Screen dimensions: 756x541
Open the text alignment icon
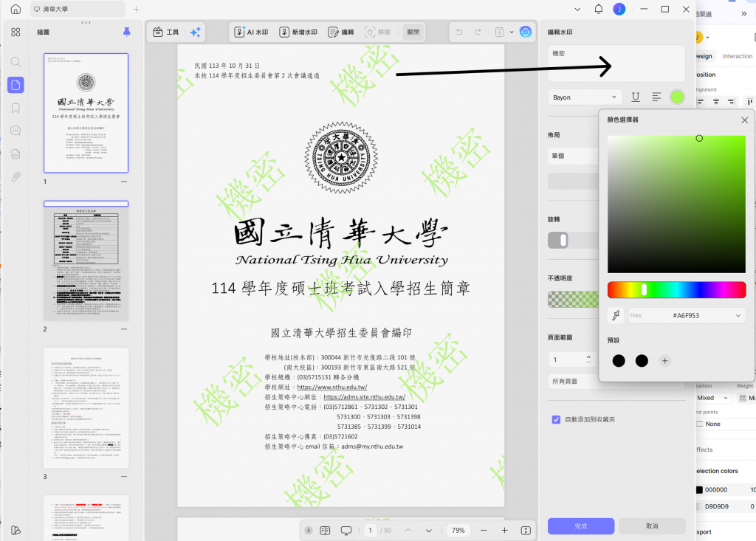(656, 97)
